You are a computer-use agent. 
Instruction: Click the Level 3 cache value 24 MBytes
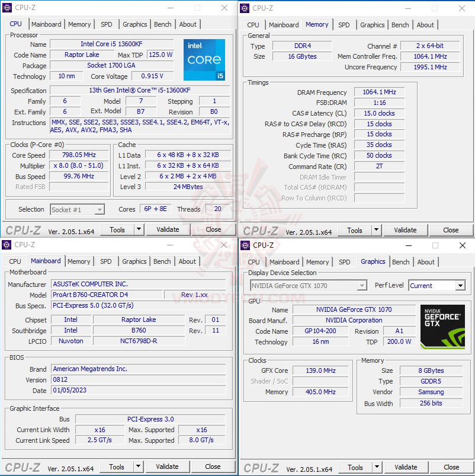188,186
